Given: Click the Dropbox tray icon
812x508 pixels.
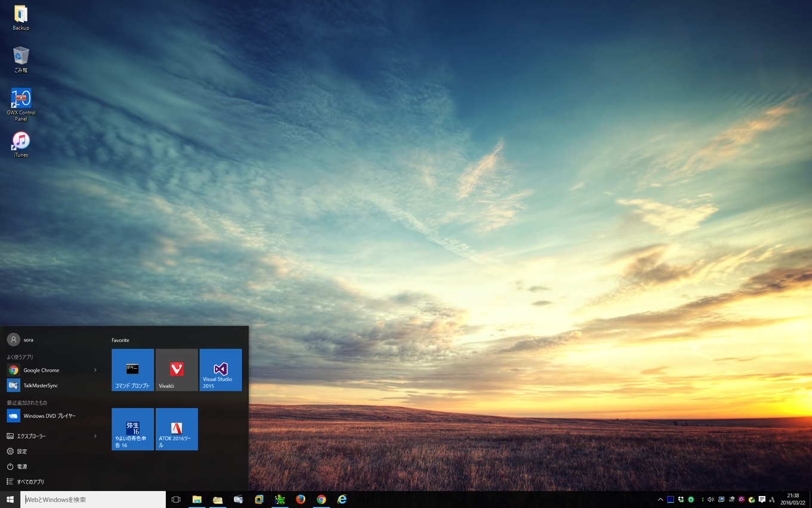Looking at the screenshot, I should 681,500.
